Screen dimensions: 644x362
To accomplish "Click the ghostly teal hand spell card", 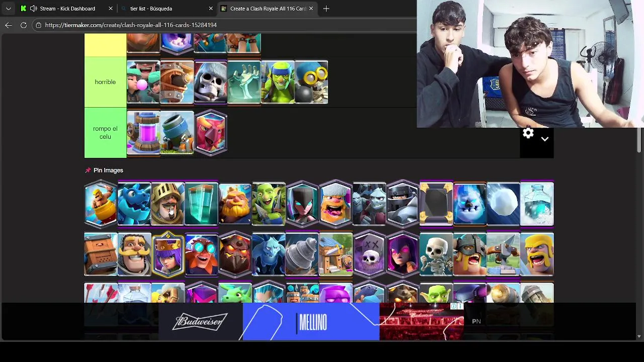I will coord(244,82).
